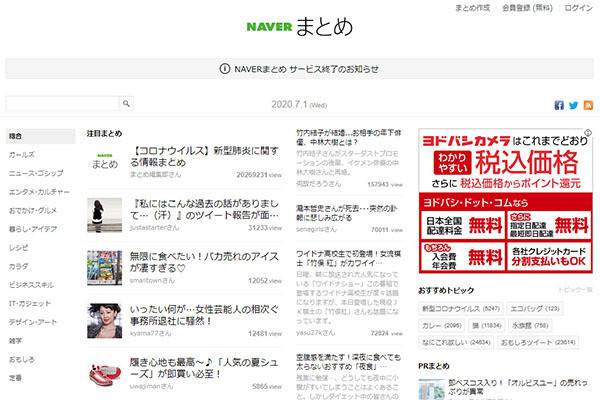Click author yasu27kさん
The height and width of the screenshot is (400, 600).
(315, 333)
